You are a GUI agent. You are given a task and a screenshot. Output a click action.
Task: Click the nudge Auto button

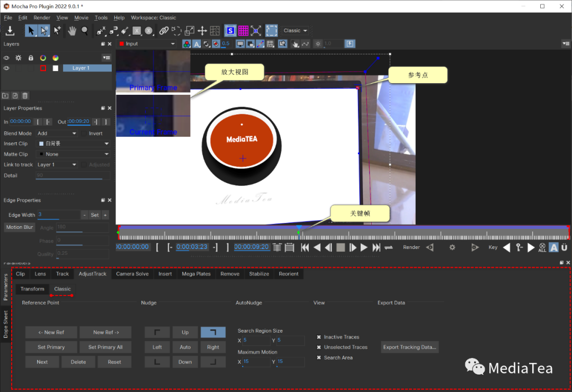[x=185, y=348]
